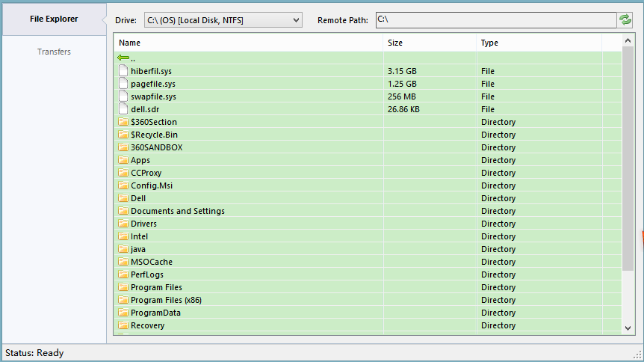Click the folder icon for Recovery
Screen dimensions: 644x362
click(x=123, y=325)
